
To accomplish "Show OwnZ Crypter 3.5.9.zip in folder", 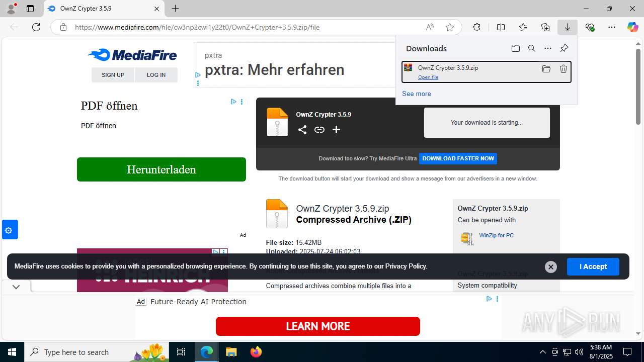I will pos(546,69).
